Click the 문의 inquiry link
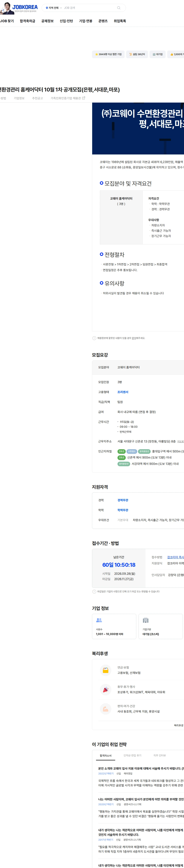The image size is (184, 868). [134, 338]
